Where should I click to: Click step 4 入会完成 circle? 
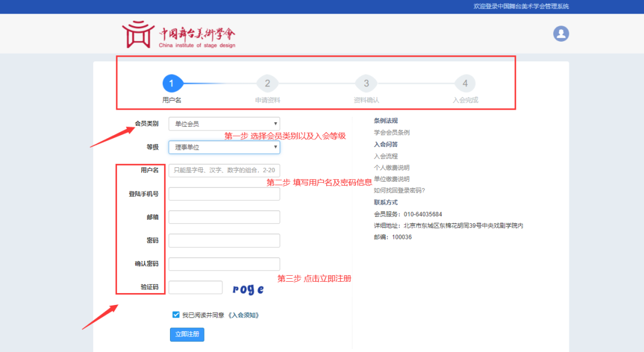(x=465, y=83)
